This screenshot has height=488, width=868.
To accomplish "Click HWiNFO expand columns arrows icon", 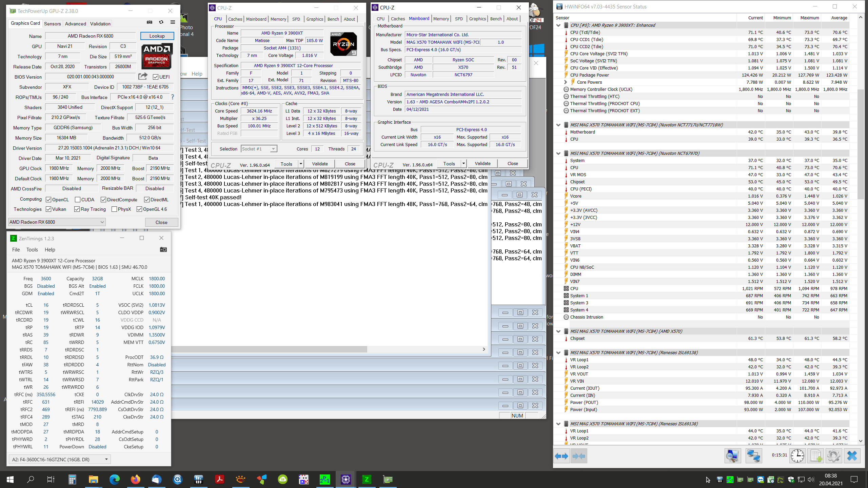I will (561, 456).
